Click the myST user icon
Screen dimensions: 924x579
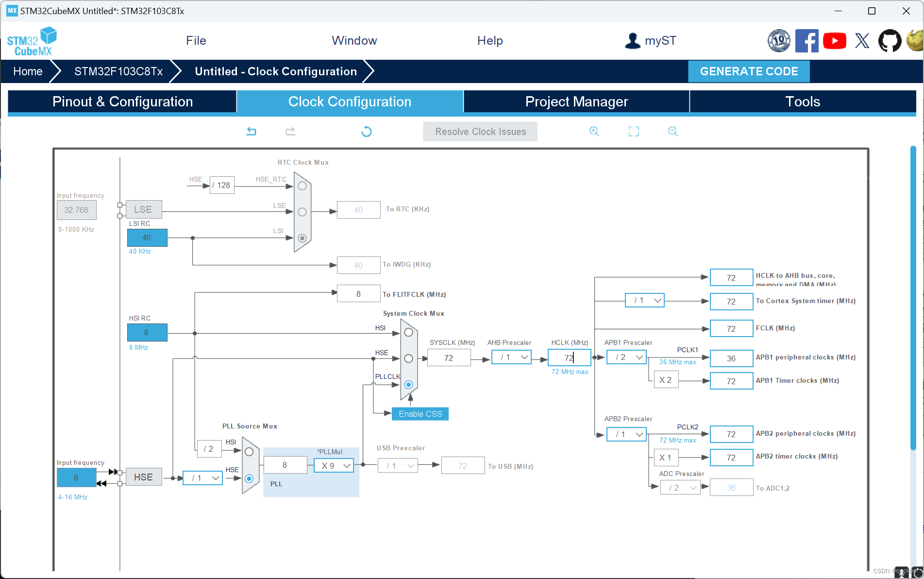[x=633, y=41]
